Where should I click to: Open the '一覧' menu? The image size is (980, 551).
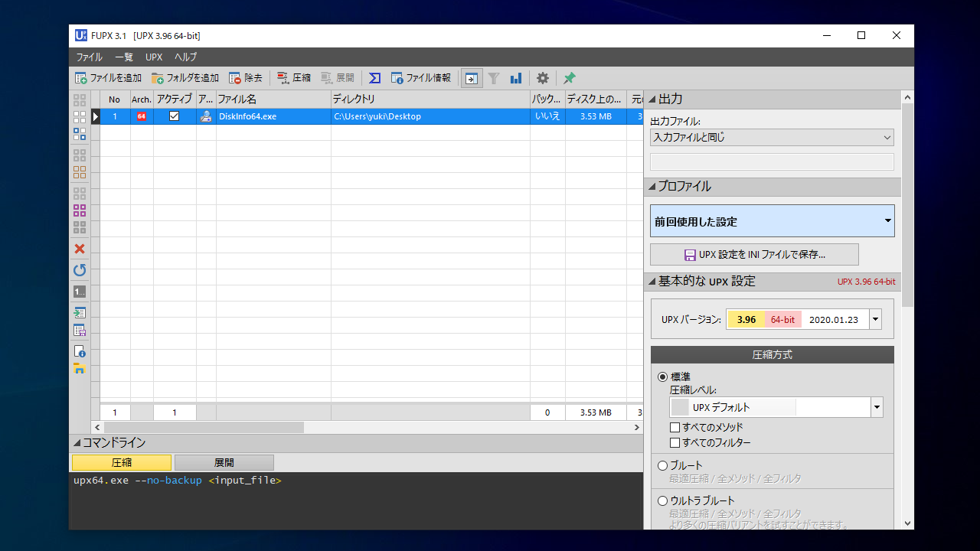(124, 57)
